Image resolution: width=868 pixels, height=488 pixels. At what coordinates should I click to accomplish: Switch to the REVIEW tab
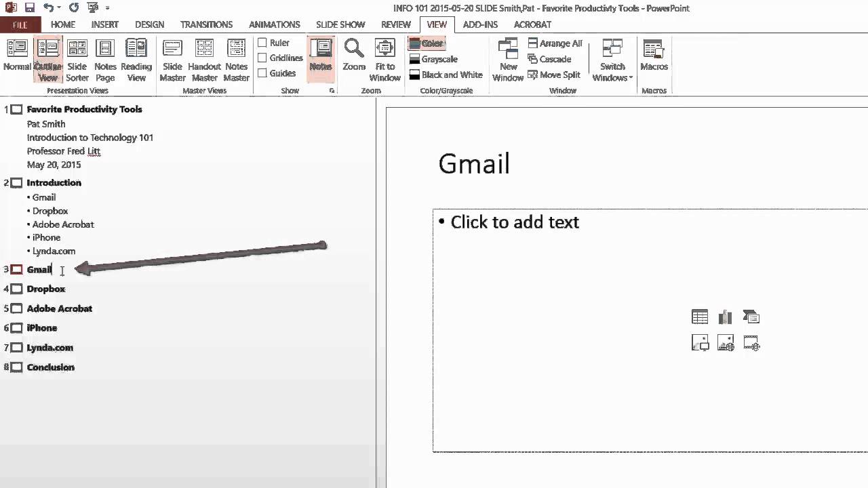click(x=396, y=24)
